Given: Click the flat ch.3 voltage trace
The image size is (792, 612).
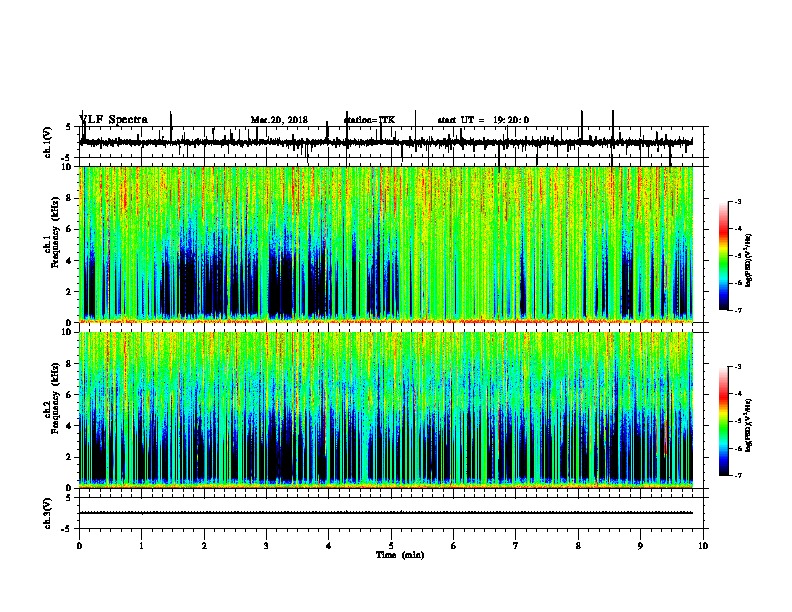Looking at the screenshot, I should 386,513.
